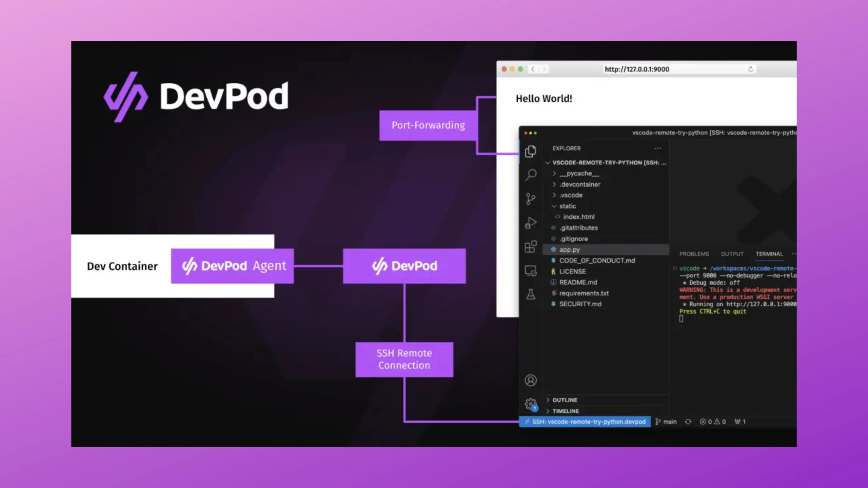
Task: Reload the browser page
Action: pos(750,69)
